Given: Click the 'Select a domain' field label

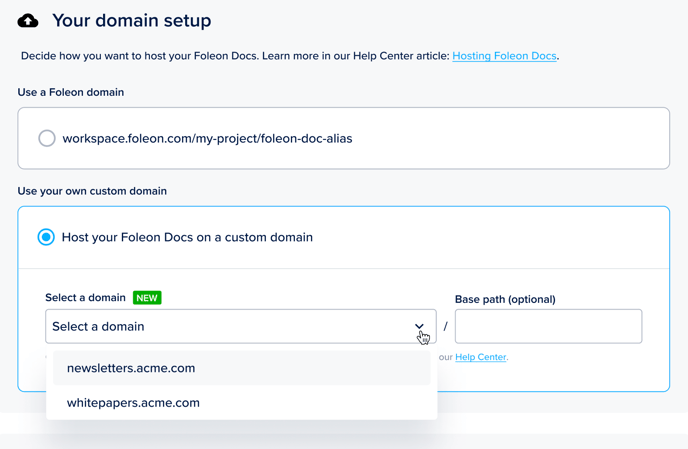Looking at the screenshot, I should pos(85,298).
